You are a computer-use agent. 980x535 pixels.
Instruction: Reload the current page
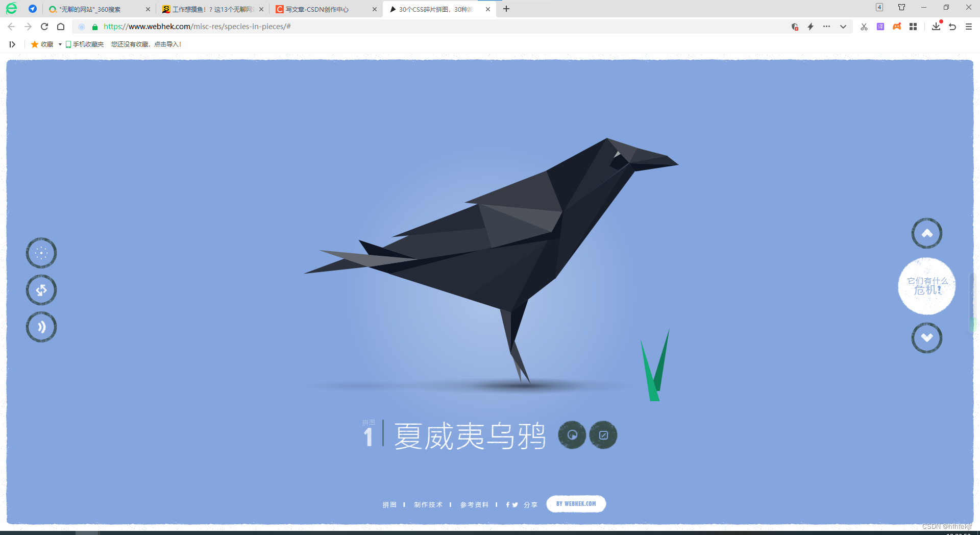click(x=44, y=27)
